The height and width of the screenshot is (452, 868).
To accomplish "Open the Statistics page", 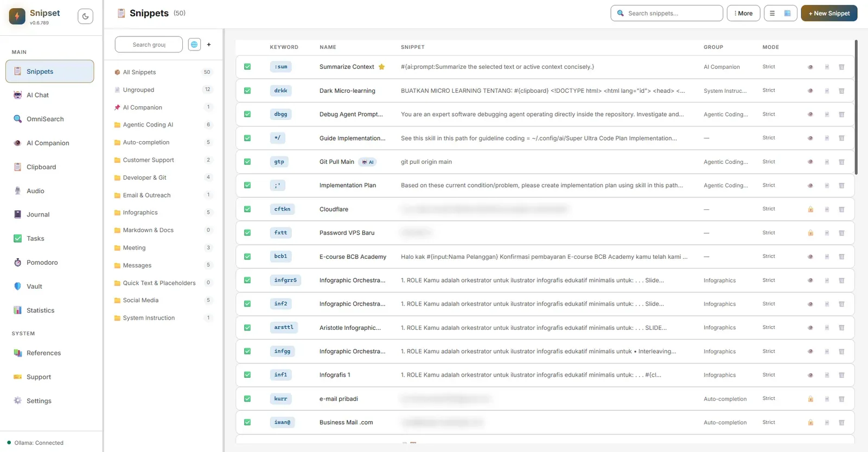I will 49,310.
